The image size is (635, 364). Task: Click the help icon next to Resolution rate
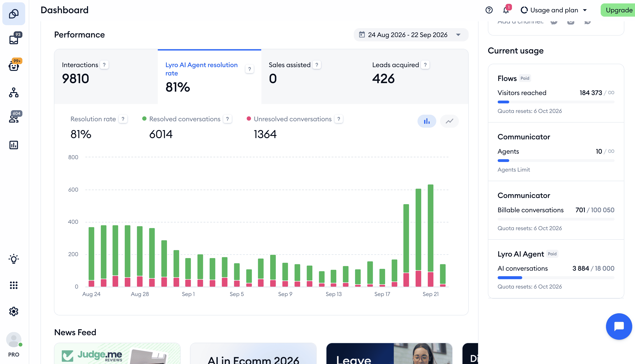[x=123, y=119]
